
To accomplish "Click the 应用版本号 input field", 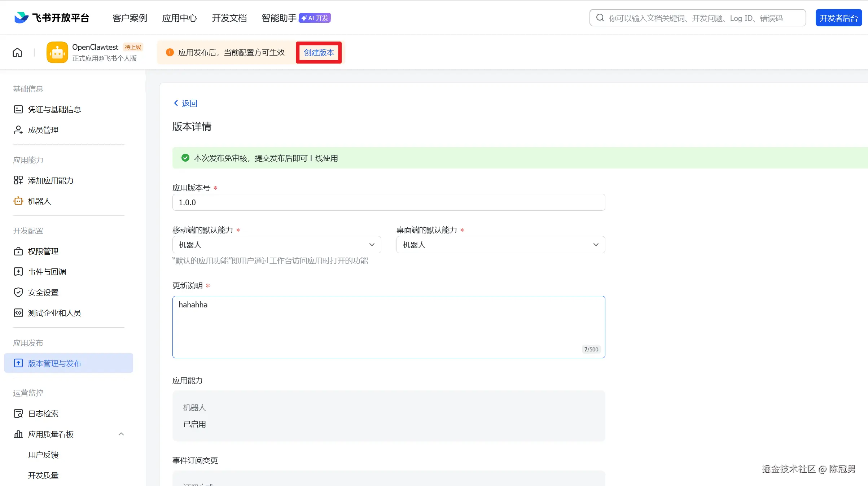I will pyautogui.click(x=389, y=202).
